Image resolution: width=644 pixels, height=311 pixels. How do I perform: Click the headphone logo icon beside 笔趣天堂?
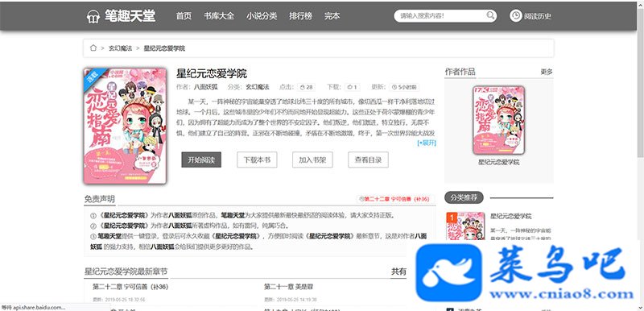[93, 16]
